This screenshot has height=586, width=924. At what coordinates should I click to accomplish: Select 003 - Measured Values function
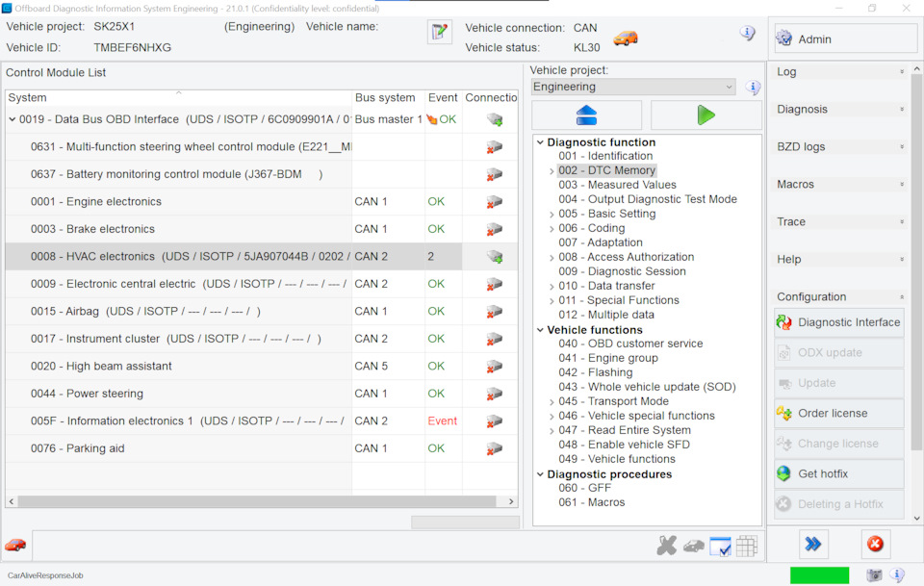coord(617,185)
